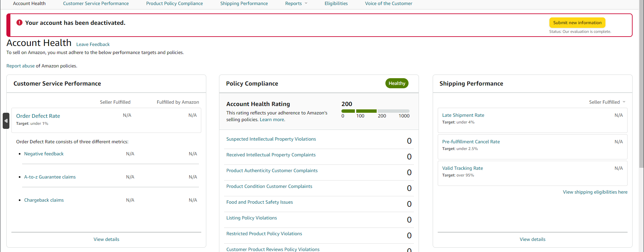Click the 'Fulfilled by Amazon' column header
Screen dimensions: 644x252
pos(178,102)
